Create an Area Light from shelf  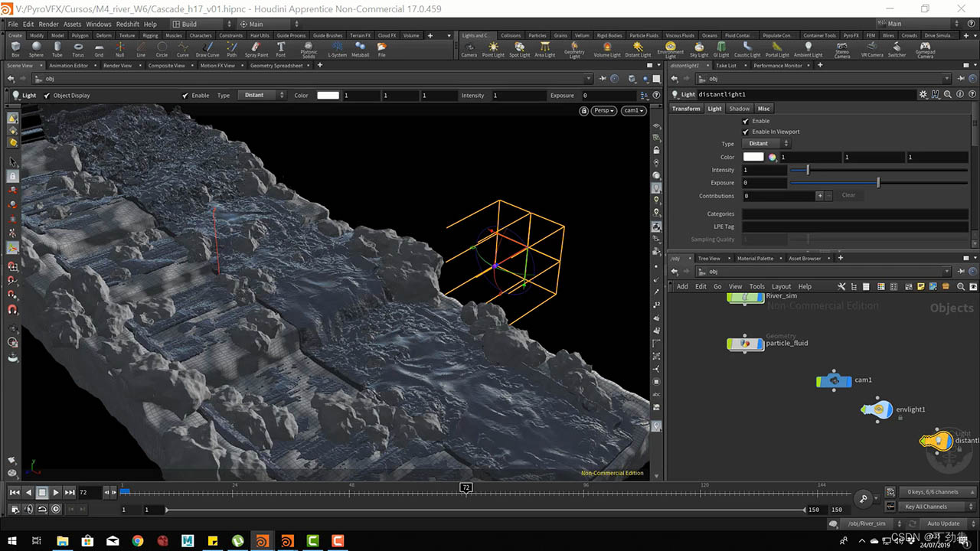pyautogui.click(x=544, y=50)
